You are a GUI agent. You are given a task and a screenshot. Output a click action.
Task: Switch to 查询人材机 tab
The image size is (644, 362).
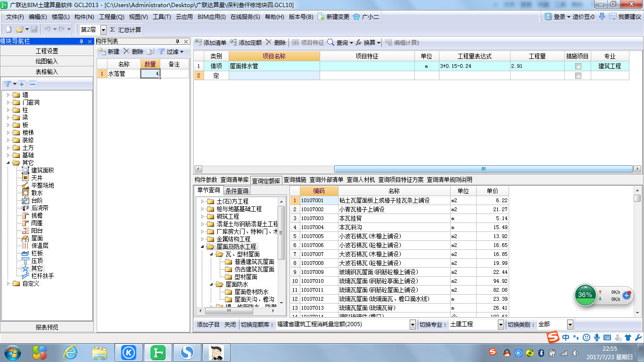click(361, 180)
